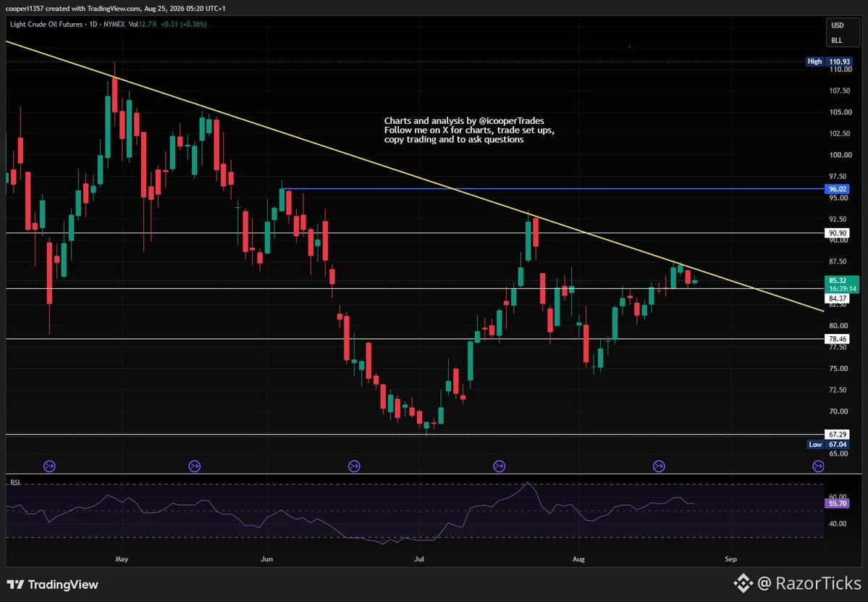
Task: Click the +0.31 (+0.36%) change value
Action: [184, 25]
